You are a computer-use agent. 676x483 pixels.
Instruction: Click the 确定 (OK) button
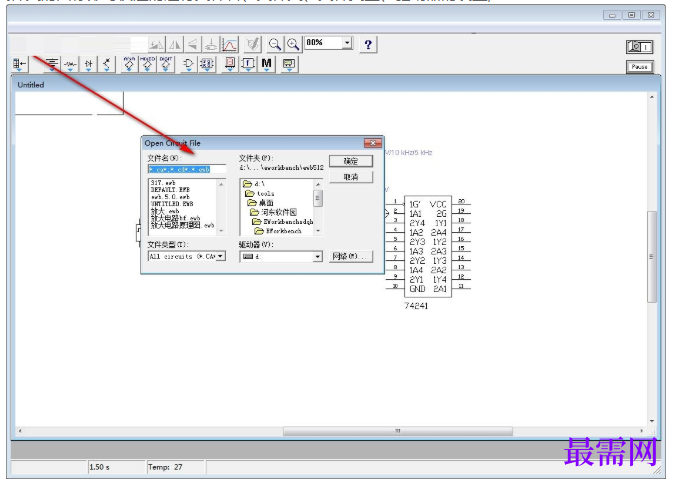pos(351,161)
